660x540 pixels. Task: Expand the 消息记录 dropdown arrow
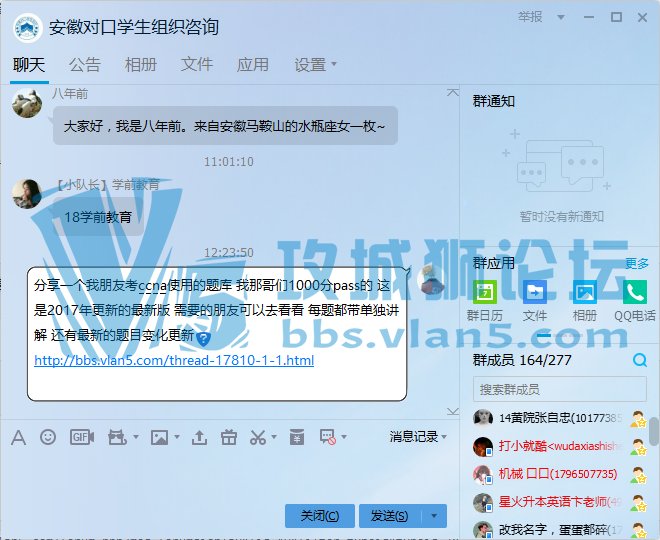(444, 437)
